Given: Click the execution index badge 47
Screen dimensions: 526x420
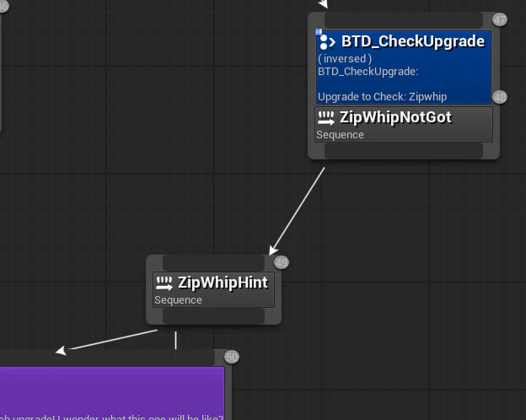Looking at the screenshot, I should click(x=500, y=19).
